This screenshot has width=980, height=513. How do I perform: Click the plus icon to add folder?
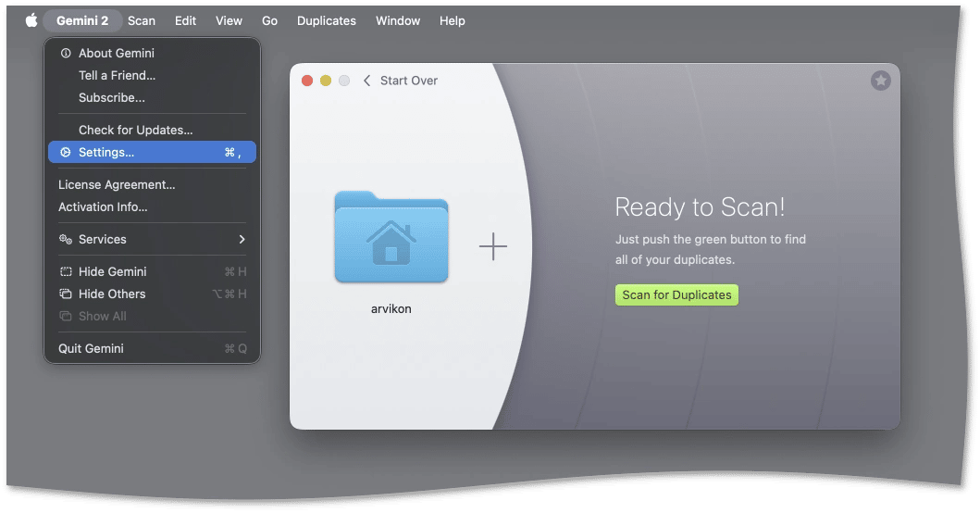tap(492, 246)
